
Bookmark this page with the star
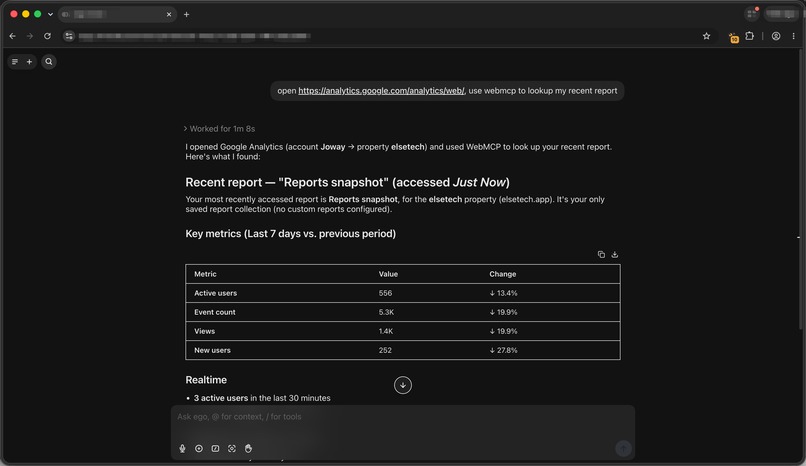click(x=706, y=36)
